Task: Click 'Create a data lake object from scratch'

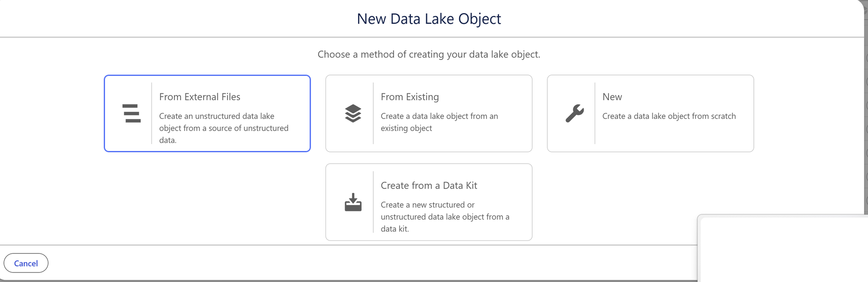Action: (x=669, y=116)
